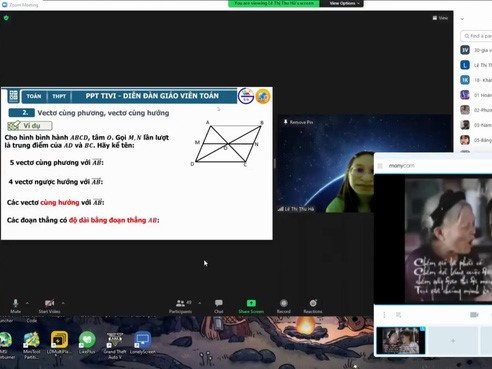The image size is (492, 369).
Task: Select participant row starting with 18-
Action: 476,80
